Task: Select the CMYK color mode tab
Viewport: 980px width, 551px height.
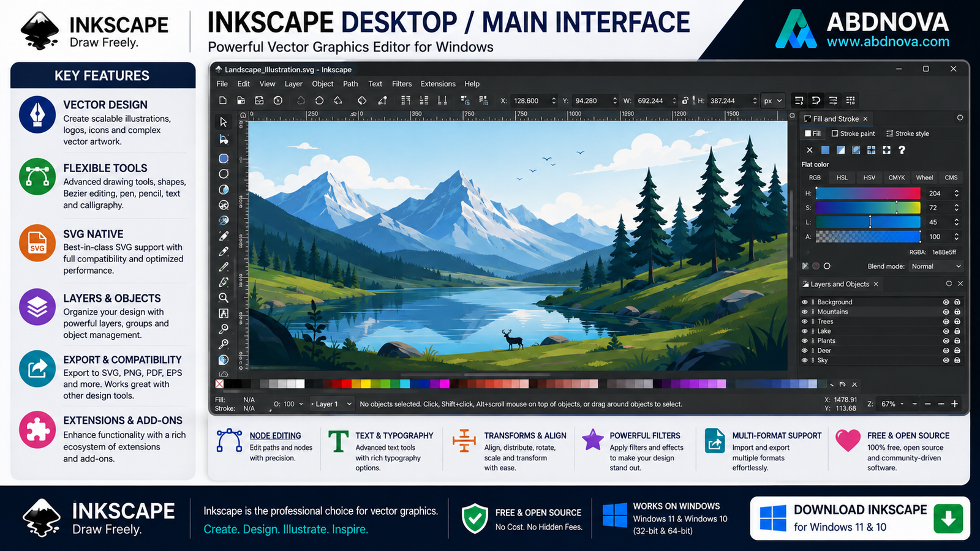Action: click(x=897, y=178)
